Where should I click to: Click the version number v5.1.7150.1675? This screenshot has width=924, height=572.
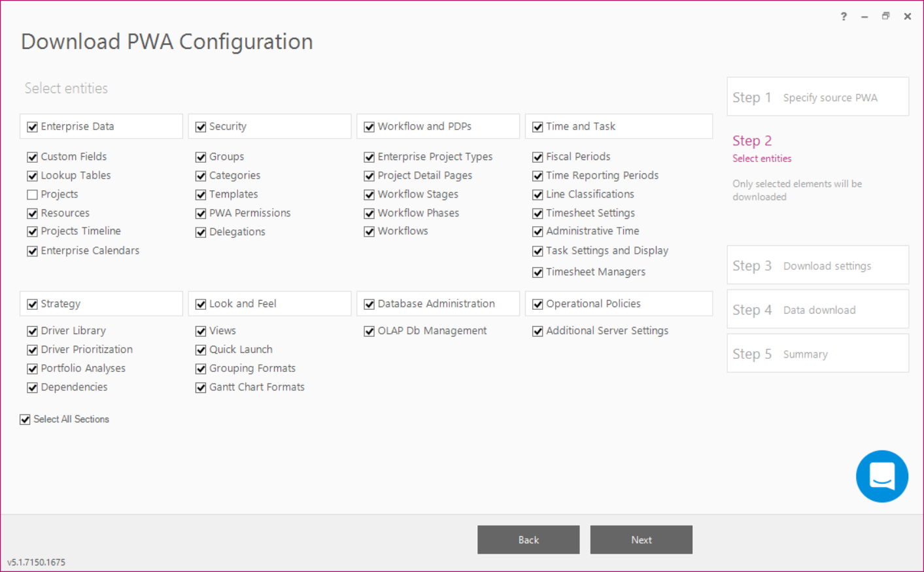pos(37,562)
